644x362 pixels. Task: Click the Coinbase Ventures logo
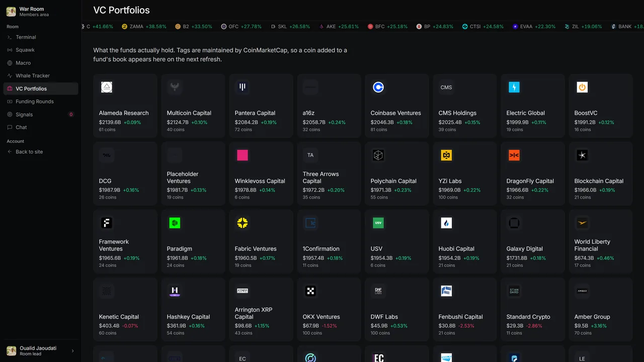(378, 87)
